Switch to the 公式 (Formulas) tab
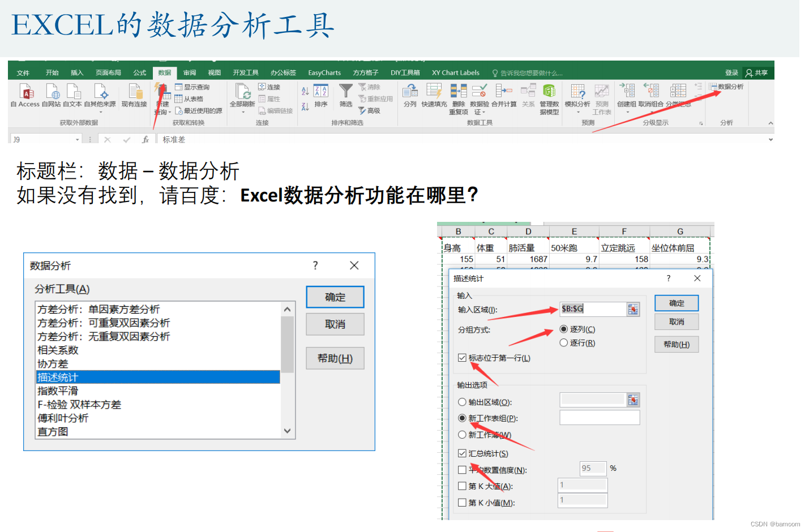The height and width of the screenshot is (532, 809). 140,73
